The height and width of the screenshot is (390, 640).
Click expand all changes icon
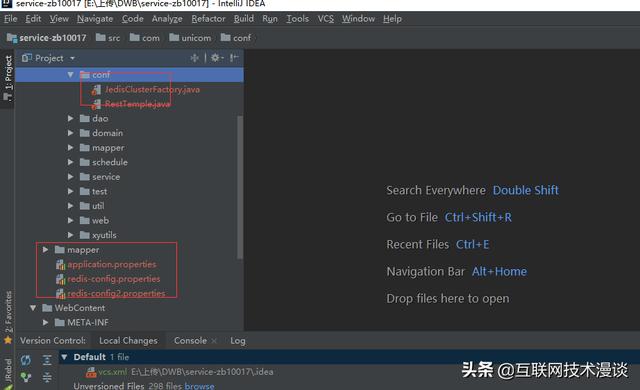pyautogui.click(x=47, y=360)
